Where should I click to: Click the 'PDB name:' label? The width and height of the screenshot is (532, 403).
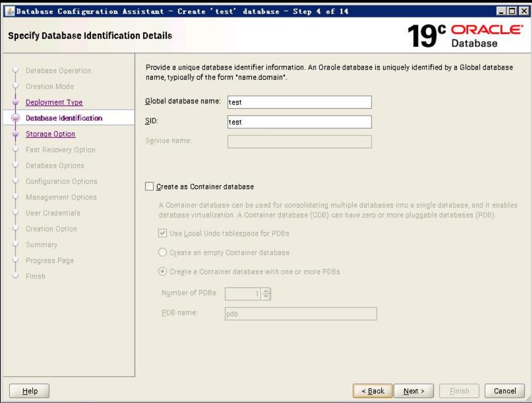179,312
